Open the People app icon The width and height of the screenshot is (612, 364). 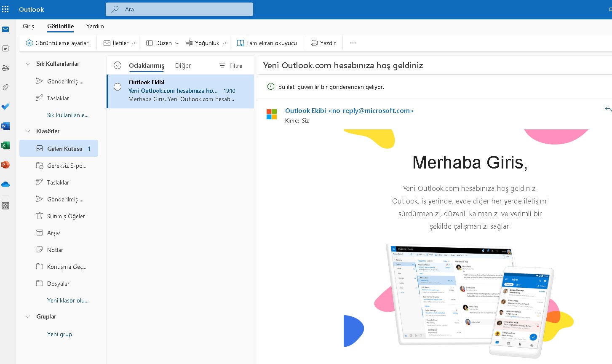tap(5, 68)
